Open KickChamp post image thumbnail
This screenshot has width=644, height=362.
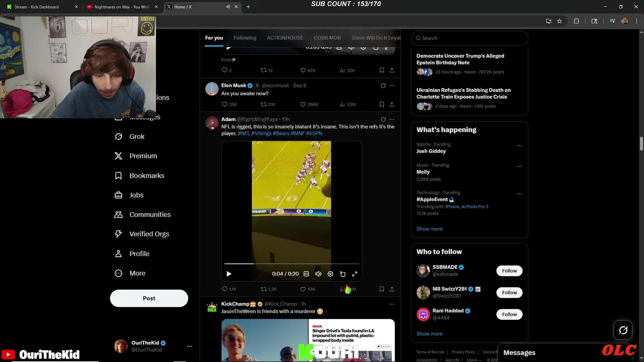[308, 340]
